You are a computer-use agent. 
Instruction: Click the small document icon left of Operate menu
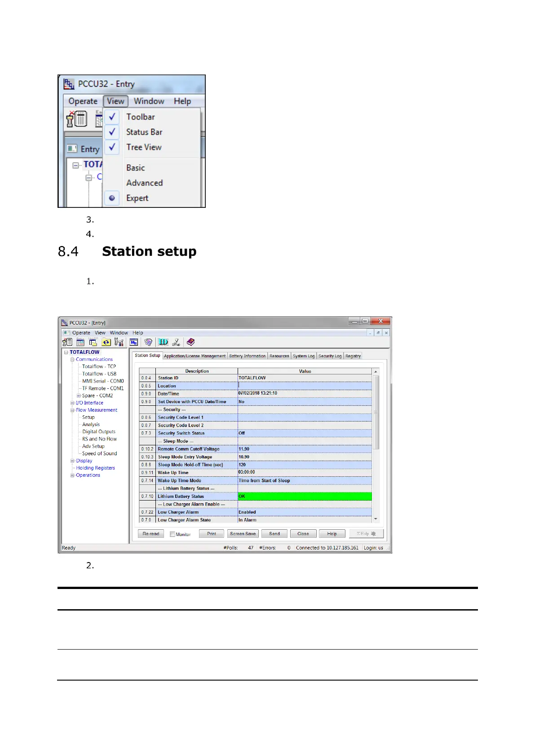[66, 333]
